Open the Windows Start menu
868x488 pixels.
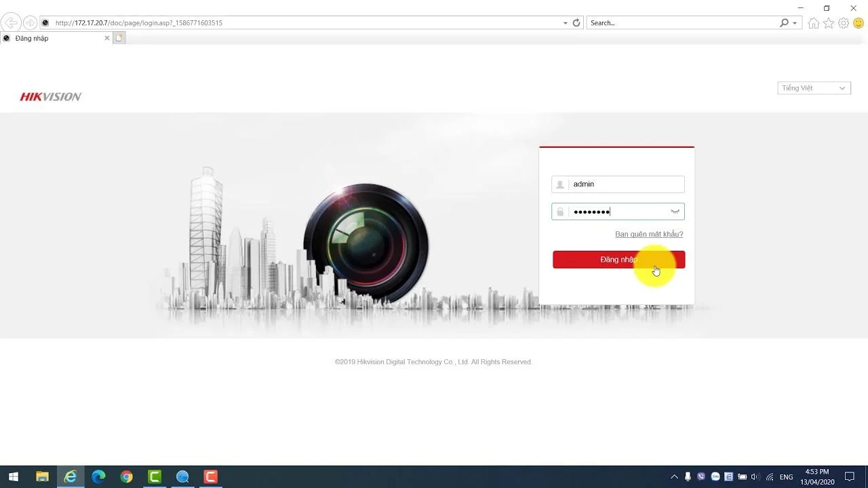click(14, 477)
